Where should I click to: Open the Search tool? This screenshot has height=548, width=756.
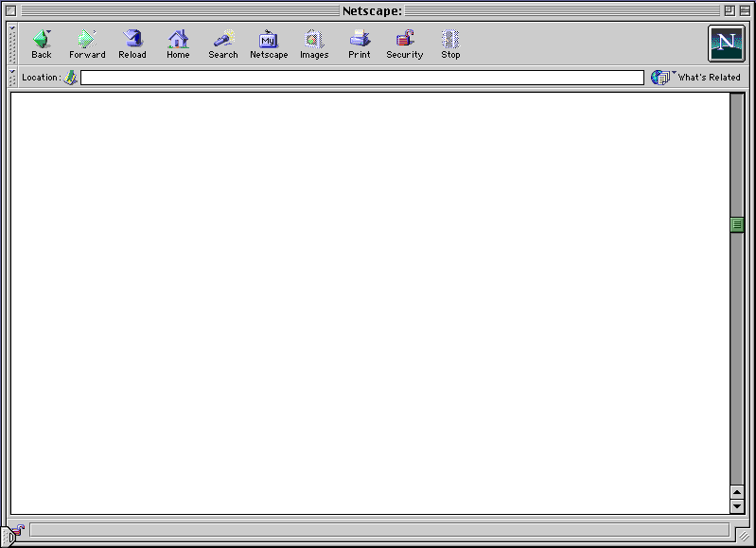pos(222,44)
